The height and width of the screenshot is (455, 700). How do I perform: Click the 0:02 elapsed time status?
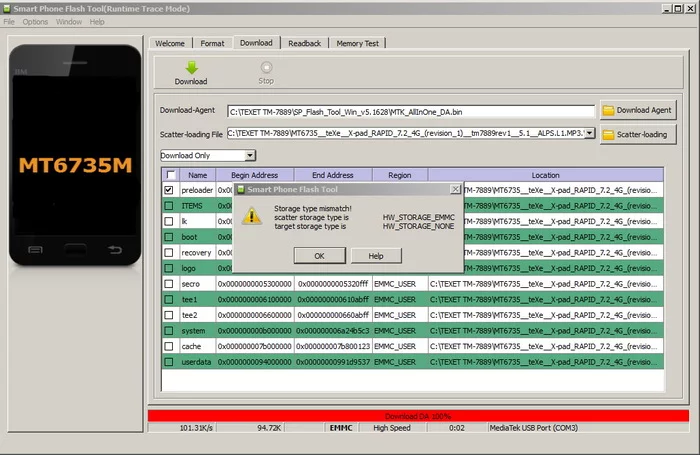[456, 428]
